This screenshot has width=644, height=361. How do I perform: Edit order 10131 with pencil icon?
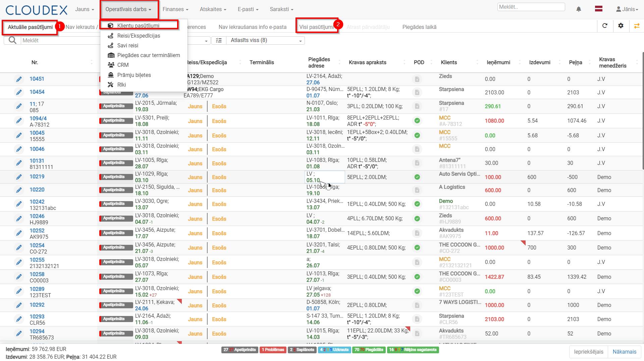19,163
